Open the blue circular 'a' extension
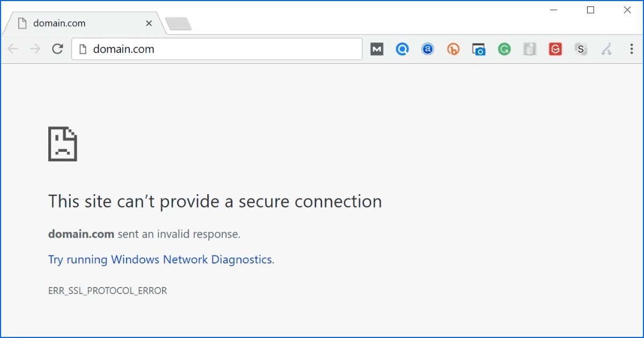Screen dimensions: 644x338 point(427,49)
